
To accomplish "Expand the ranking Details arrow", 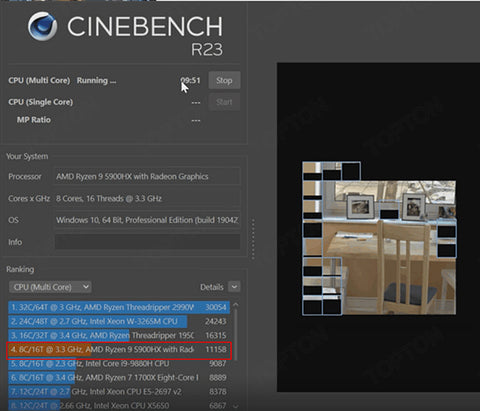I will coord(234,287).
